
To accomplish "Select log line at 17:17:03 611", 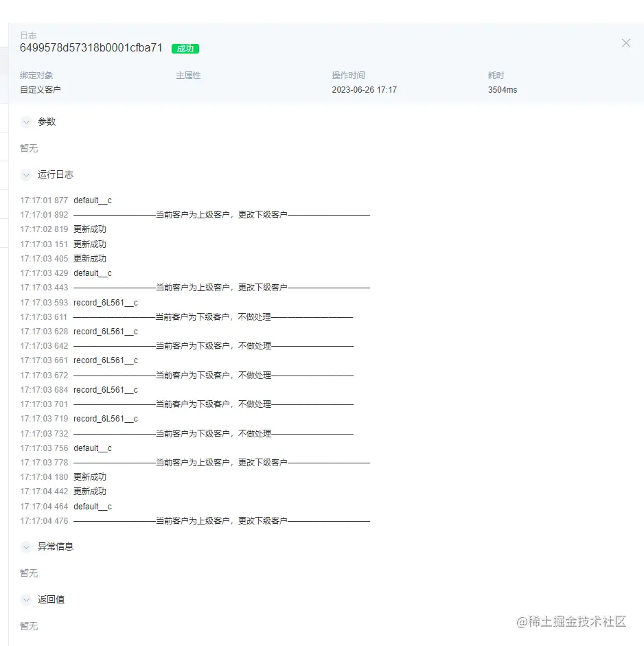I will pyautogui.click(x=187, y=316).
